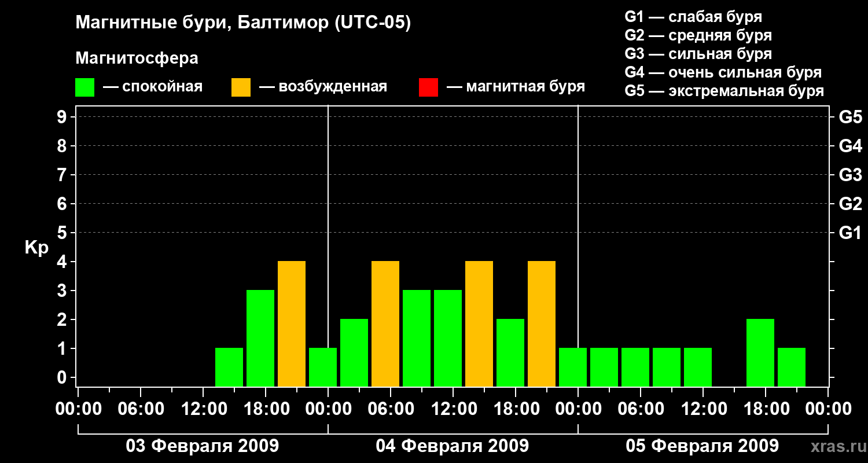Click '06:00' time label under 04 Февраля
Screen dimensions: 868x463
pos(391,409)
